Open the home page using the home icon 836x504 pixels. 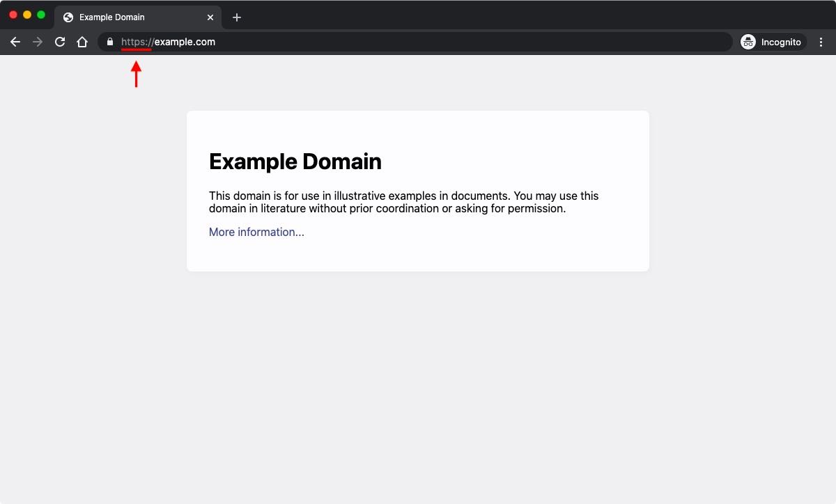[x=82, y=42]
